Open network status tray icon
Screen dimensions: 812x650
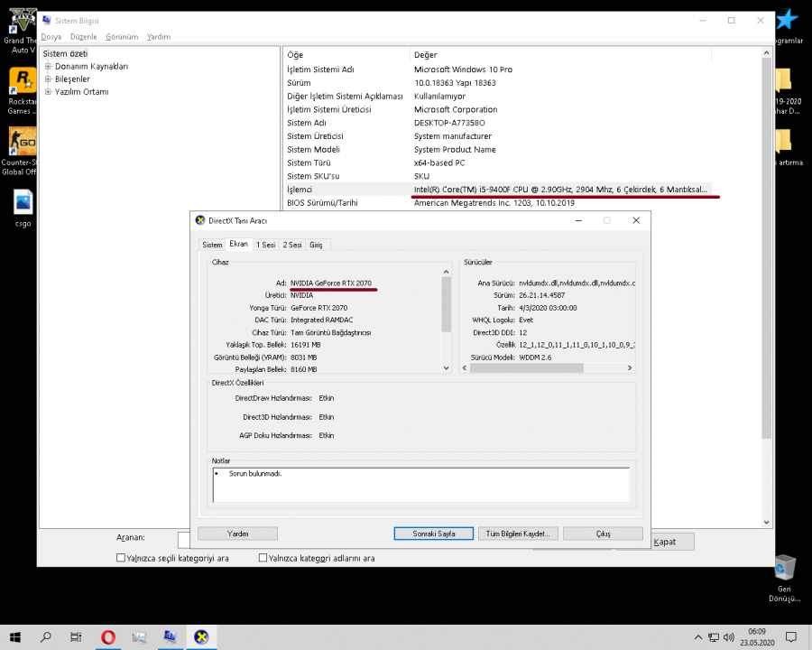(714, 637)
